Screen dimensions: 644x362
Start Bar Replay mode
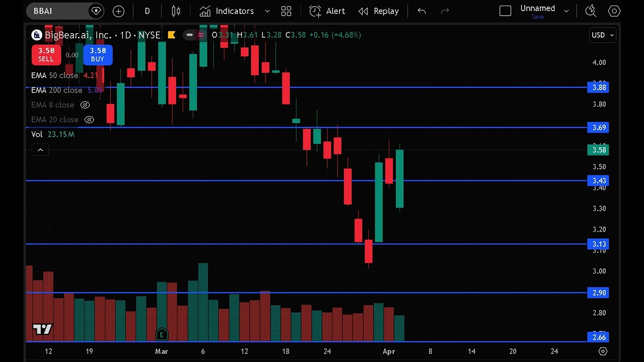coord(378,11)
